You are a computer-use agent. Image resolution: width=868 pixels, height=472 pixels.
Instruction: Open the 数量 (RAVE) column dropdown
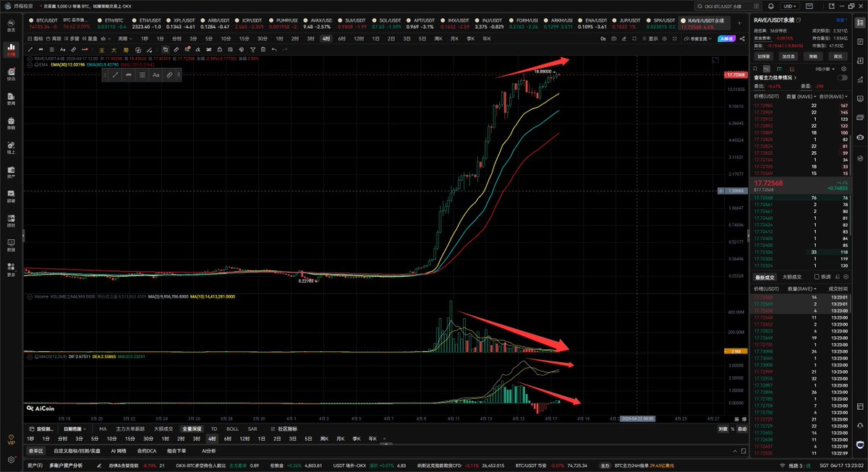click(801, 95)
